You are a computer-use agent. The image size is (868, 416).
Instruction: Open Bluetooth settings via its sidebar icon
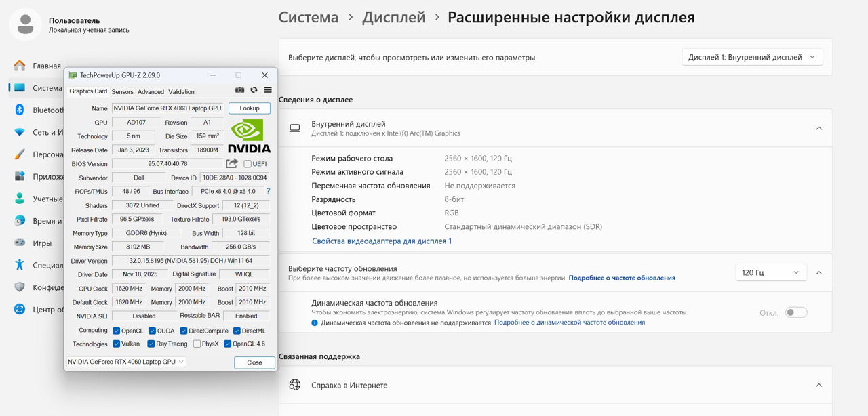tap(20, 110)
